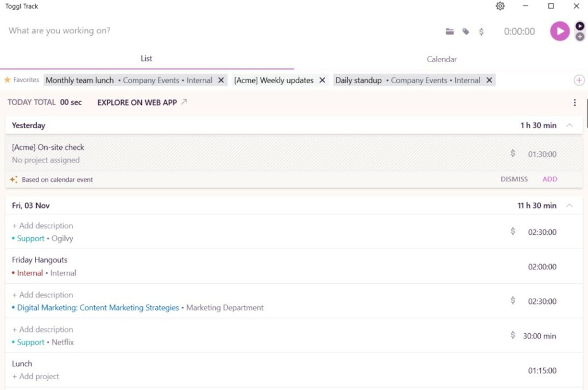Collapse the Yesterday section
Viewport: 588px width, 390px height.
click(570, 125)
